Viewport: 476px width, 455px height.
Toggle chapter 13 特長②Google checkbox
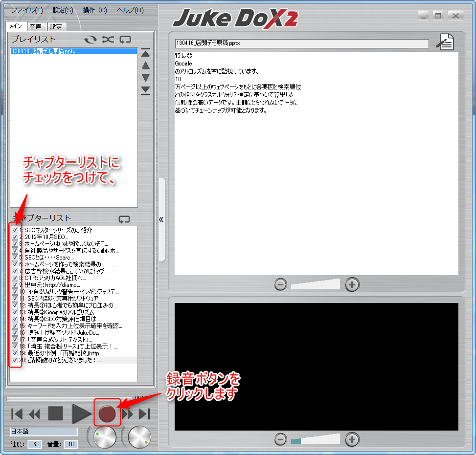pos(15,312)
